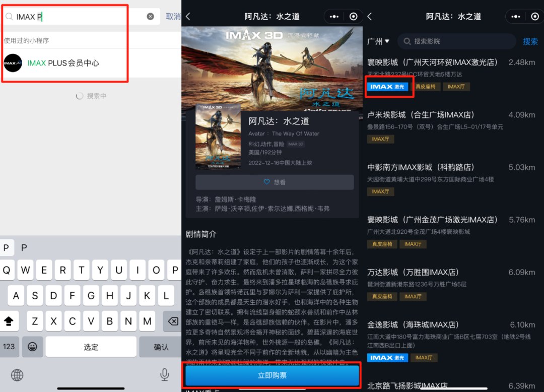Tap 取消 to cancel search
This screenshot has height=392, width=544.
tap(173, 16)
